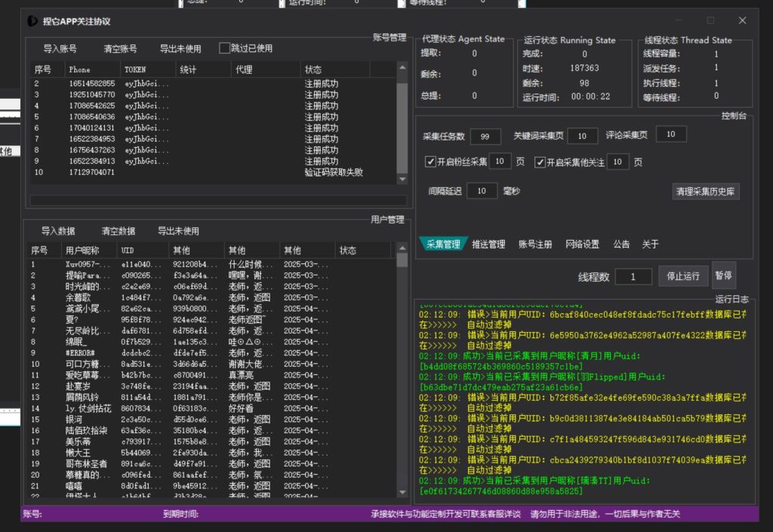Click account list scroll-up arrow

(402, 68)
